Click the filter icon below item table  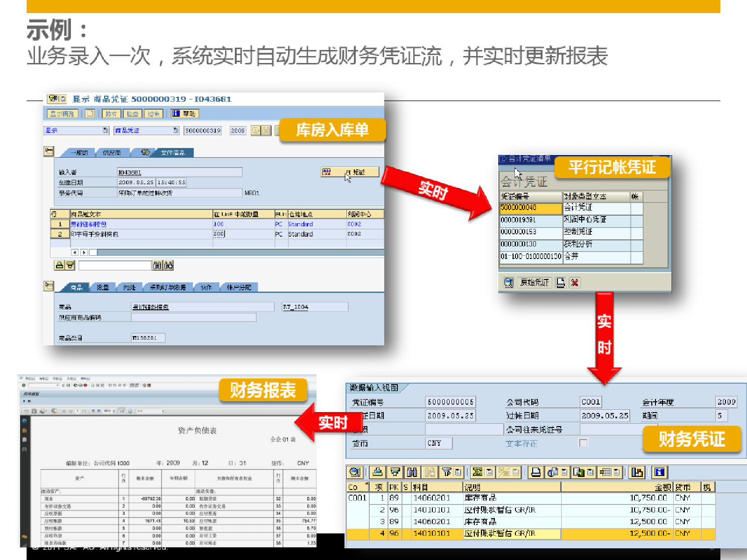tap(70, 266)
